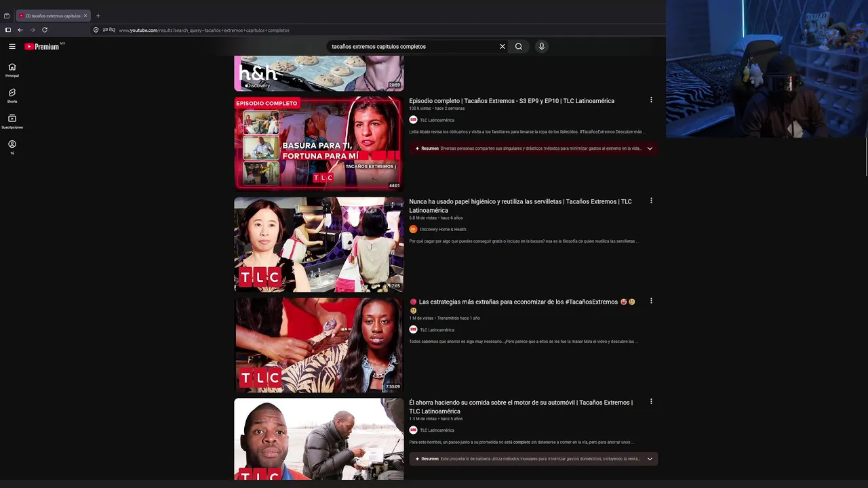Expand Resumen for the motor de automóvil video
Screen dimensions: 868x488
click(650, 459)
